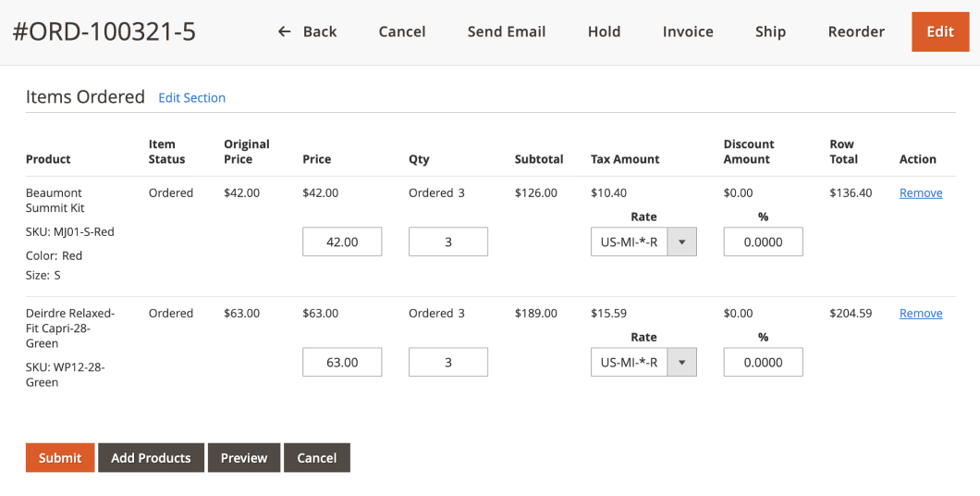Viewport: 980px width, 496px height.
Task: Submit the order item changes
Action: click(x=60, y=458)
